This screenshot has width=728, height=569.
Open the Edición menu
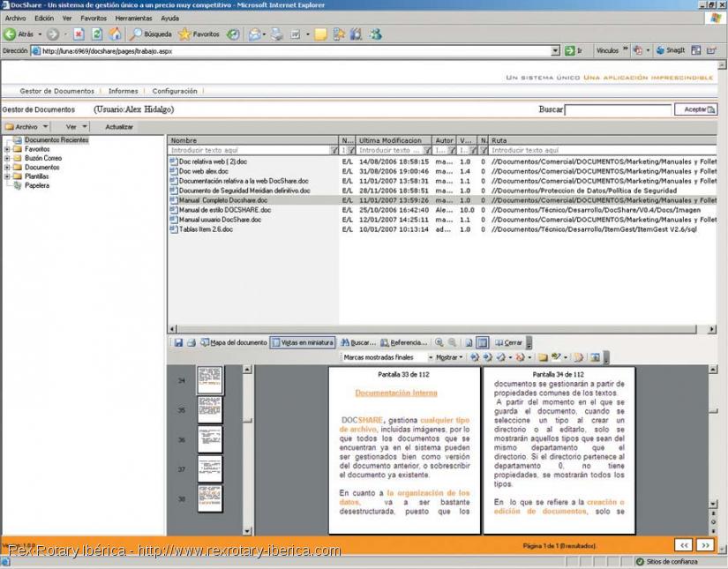(44, 19)
